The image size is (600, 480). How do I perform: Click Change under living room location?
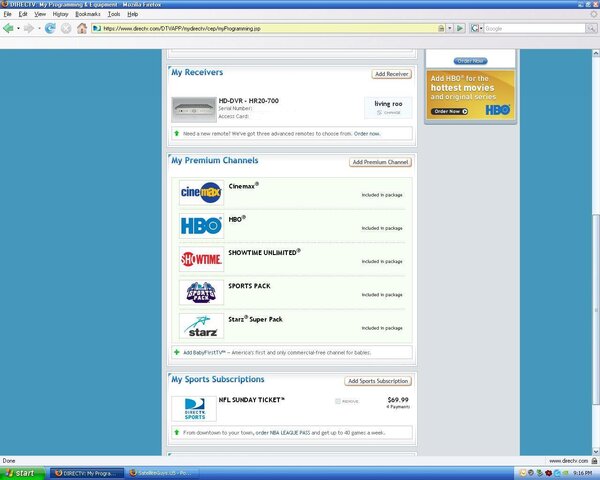(389, 113)
